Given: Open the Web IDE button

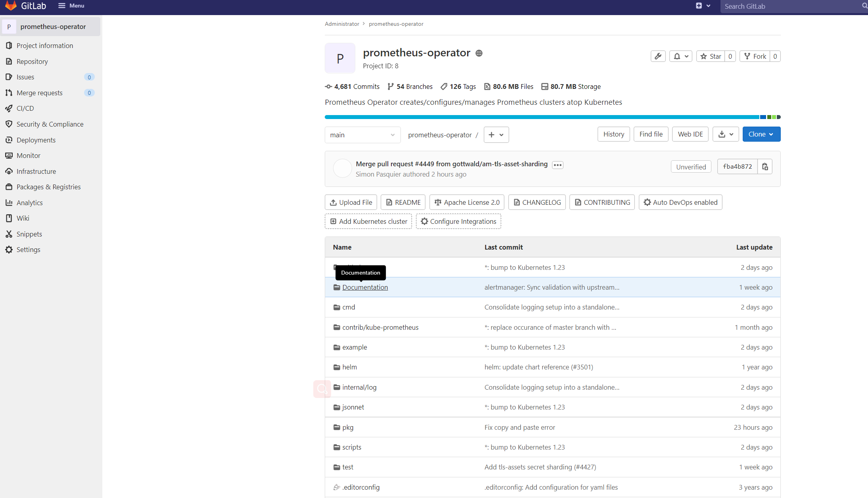Looking at the screenshot, I should (690, 134).
